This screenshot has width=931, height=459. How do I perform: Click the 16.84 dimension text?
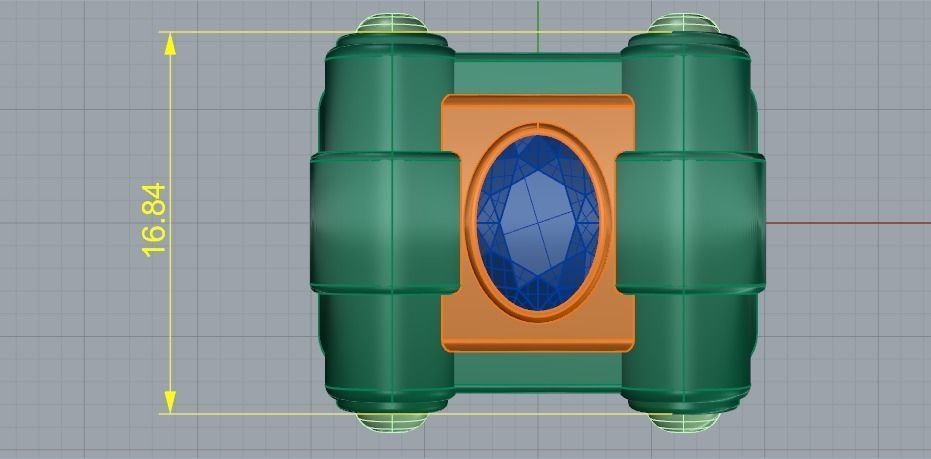154,220
